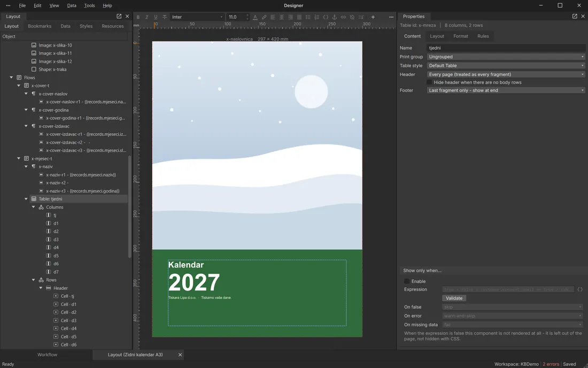Pop out the Properties panel

point(575,16)
